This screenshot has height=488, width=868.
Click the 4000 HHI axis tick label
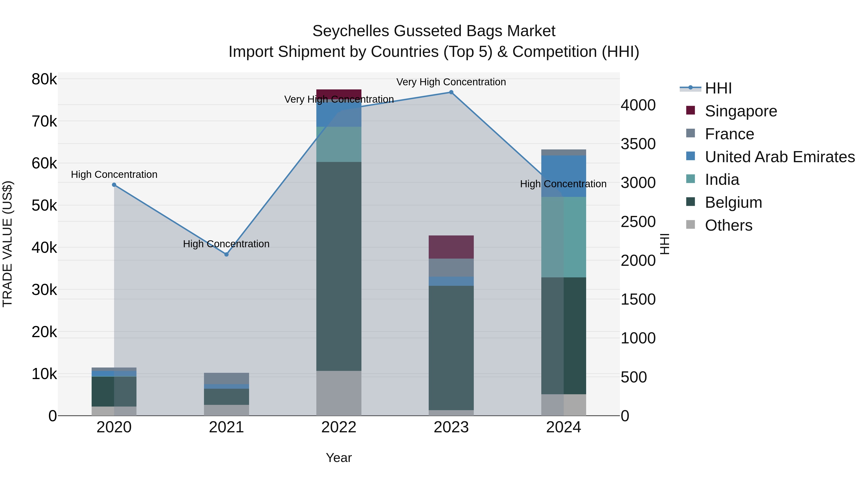click(x=638, y=105)
